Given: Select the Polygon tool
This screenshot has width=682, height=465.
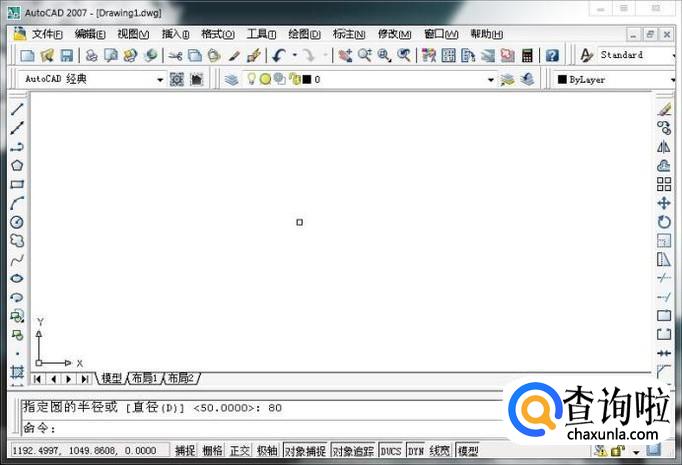Looking at the screenshot, I should click(x=17, y=165).
